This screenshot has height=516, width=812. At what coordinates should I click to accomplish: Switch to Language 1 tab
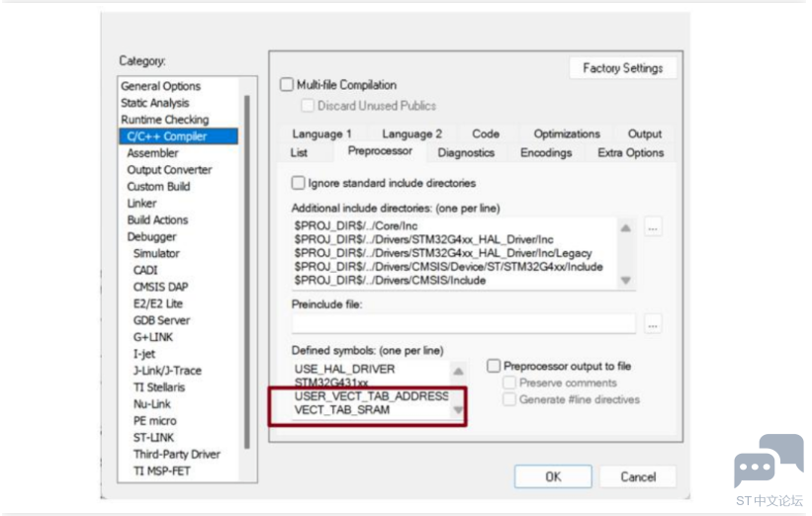321,134
